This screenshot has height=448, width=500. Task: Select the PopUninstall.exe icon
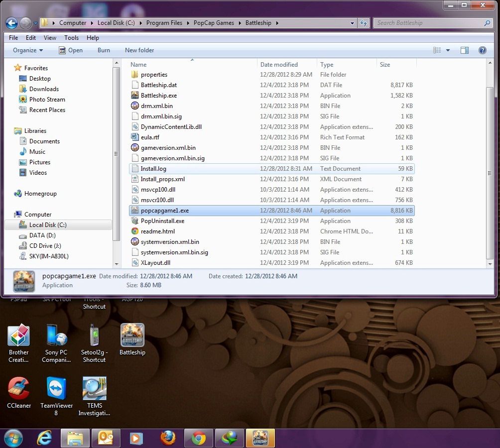click(x=135, y=221)
